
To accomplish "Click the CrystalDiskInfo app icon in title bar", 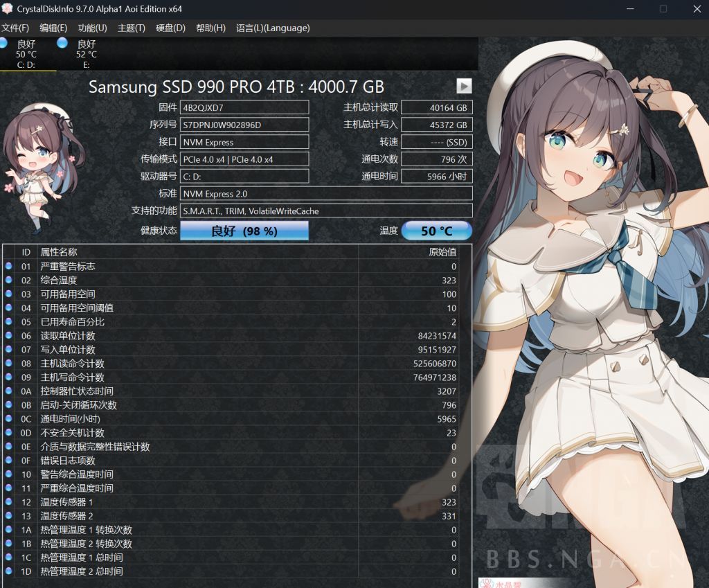I will click(x=7, y=8).
